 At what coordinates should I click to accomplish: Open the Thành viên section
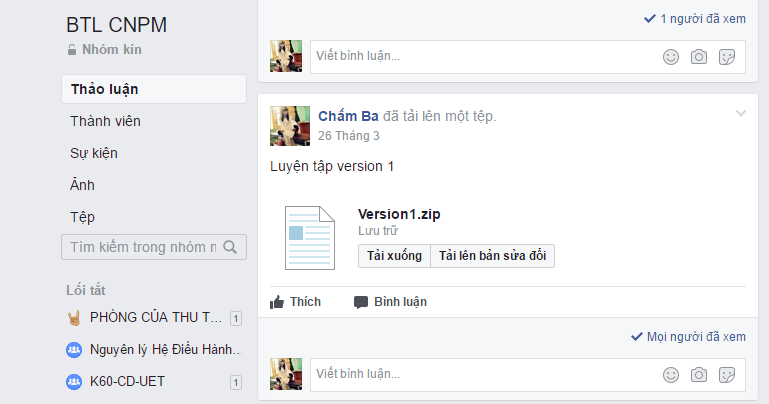tap(105, 121)
